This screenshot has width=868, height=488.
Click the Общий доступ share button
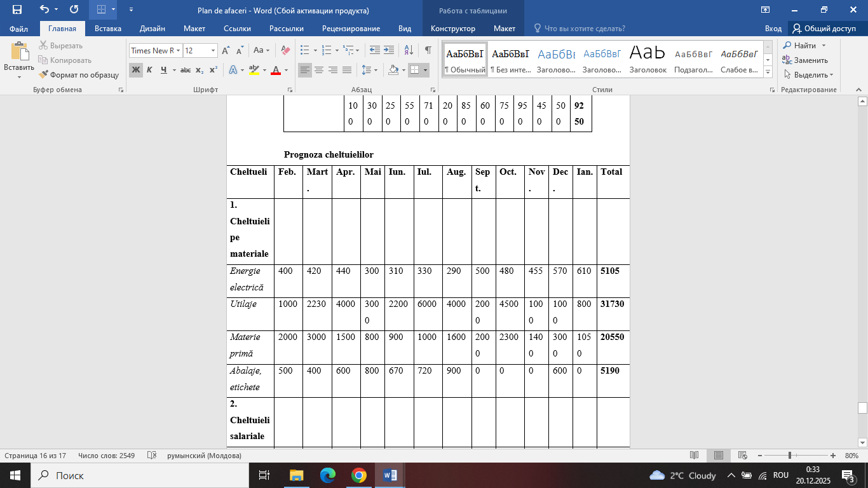(824, 29)
